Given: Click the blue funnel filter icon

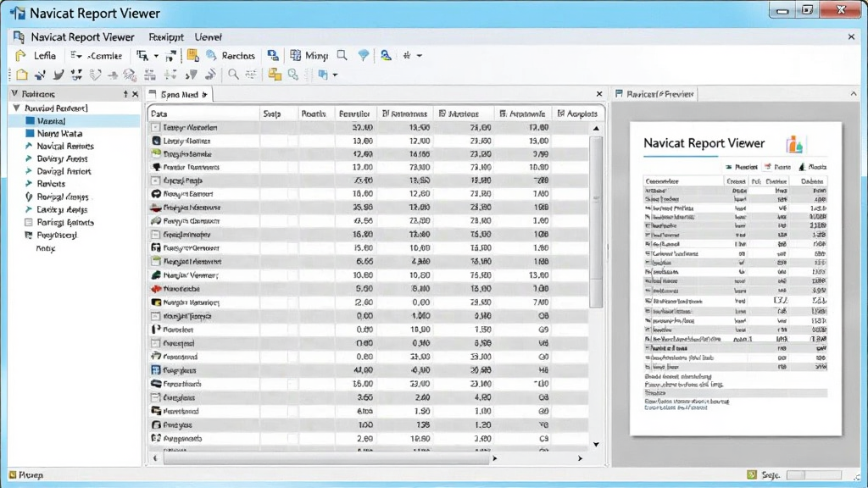Looking at the screenshot, I should [363, 55].
